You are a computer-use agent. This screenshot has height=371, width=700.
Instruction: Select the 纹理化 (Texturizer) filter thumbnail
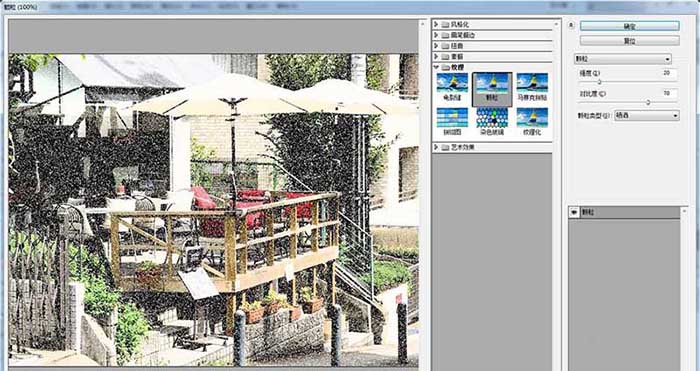(x=532, y=121)
